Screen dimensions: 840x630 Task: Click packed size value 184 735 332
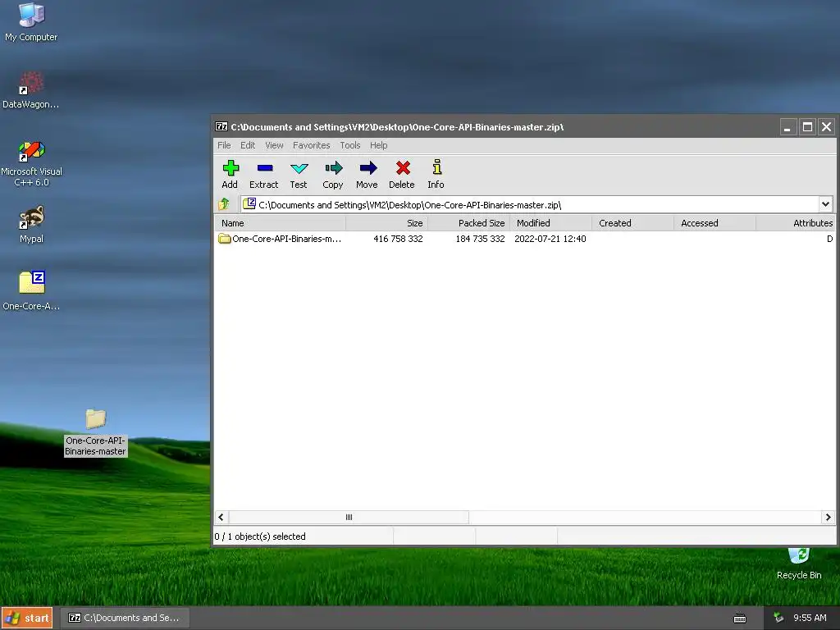[x=480, y=239]
